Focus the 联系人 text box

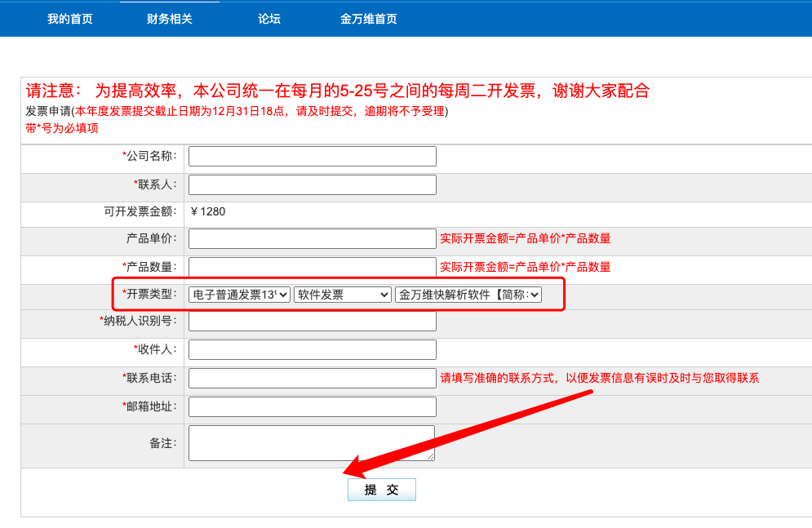(x=312, y=184)
